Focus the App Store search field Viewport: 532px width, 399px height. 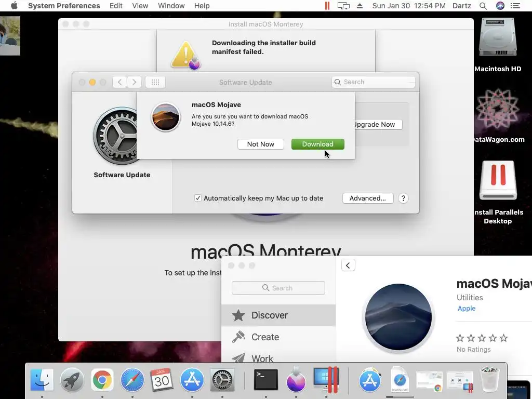[x=278, y=288]
